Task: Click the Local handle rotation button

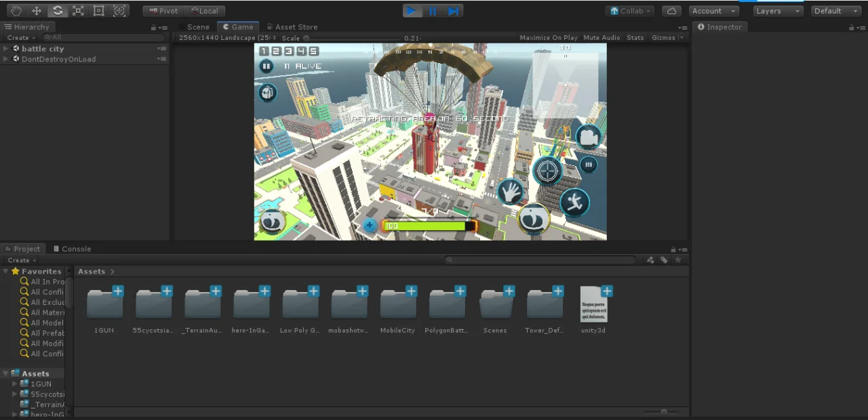Action: [204, 11]
